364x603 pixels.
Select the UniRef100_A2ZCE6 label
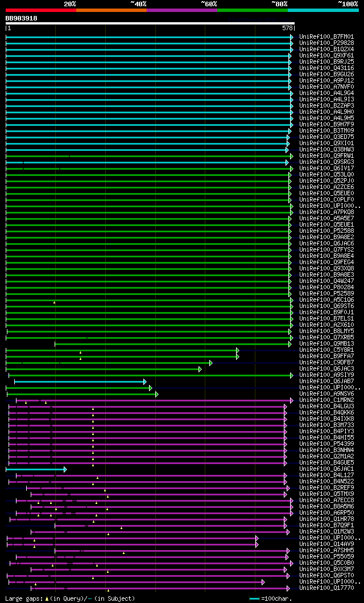point(326,187)
